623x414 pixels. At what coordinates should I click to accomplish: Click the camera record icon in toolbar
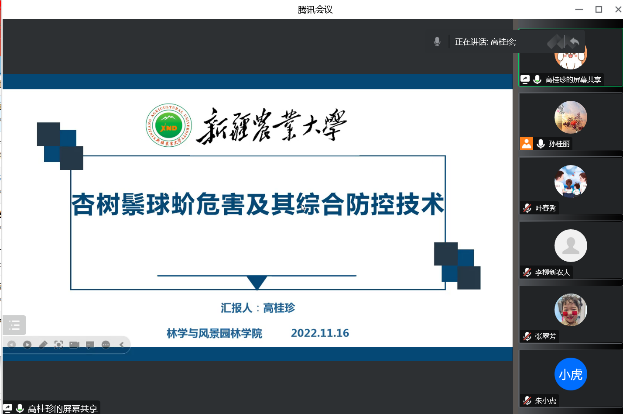74,345
